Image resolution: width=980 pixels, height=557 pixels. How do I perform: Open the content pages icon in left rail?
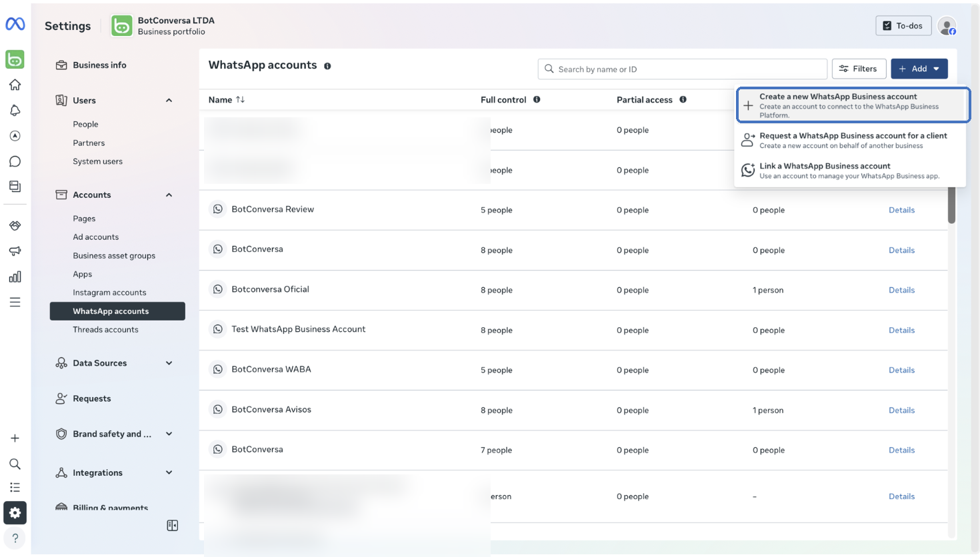point(15,187)
